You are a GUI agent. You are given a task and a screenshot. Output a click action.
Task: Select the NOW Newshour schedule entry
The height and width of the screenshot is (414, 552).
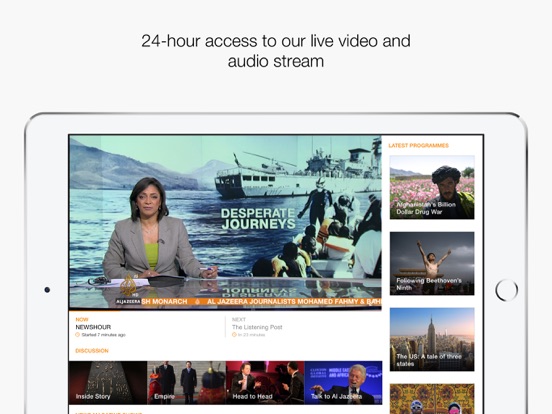147,327
